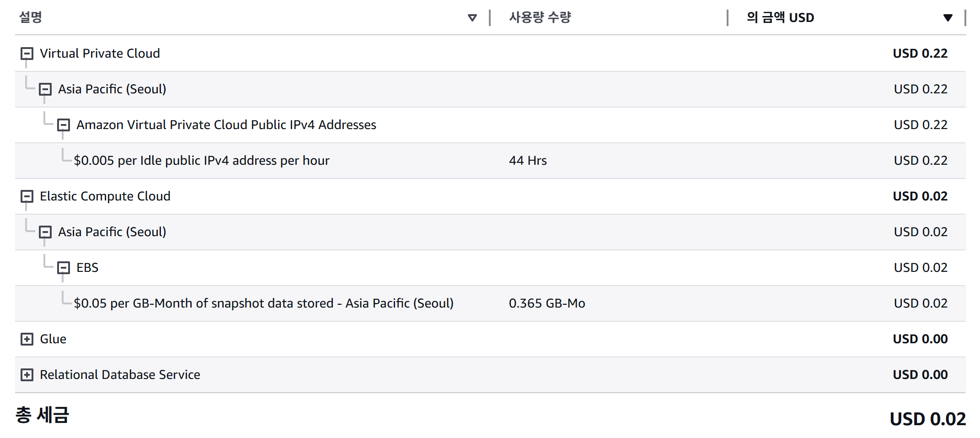Sort by 의 금액 USD column arrow
980x438 pixels.
coord(948,18)
